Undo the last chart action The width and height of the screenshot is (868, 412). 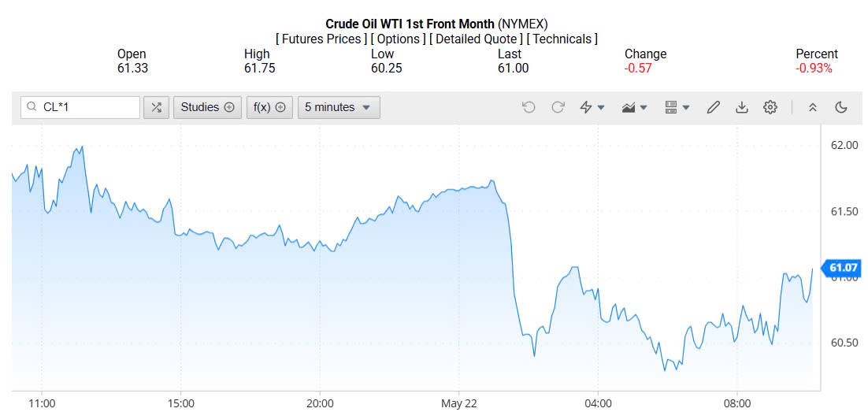point(529,107)
